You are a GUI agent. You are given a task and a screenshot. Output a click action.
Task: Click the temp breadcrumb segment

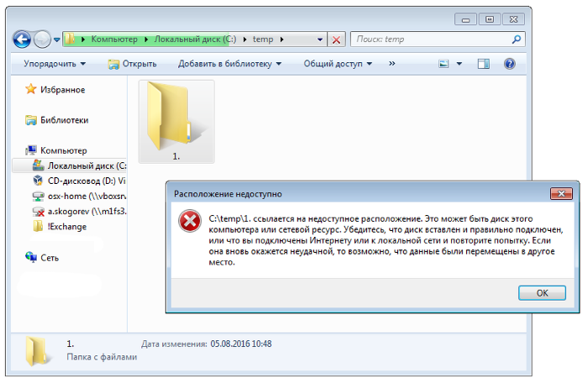coord(263,39)
